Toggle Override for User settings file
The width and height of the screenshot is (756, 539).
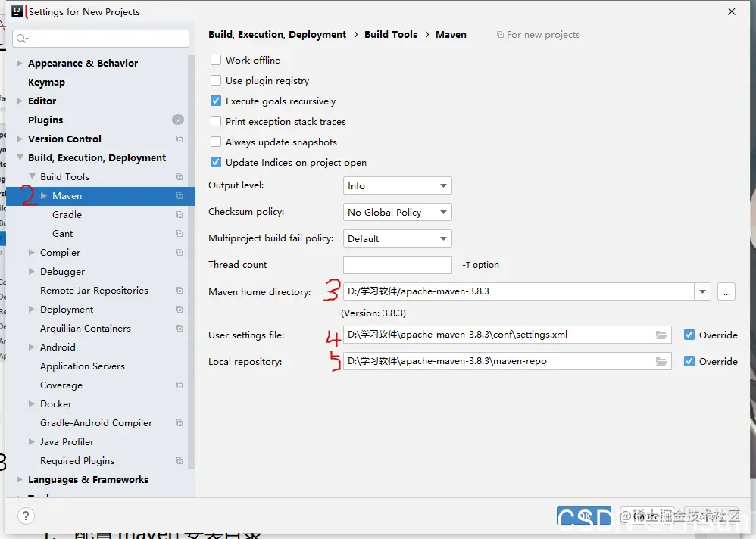689,335
